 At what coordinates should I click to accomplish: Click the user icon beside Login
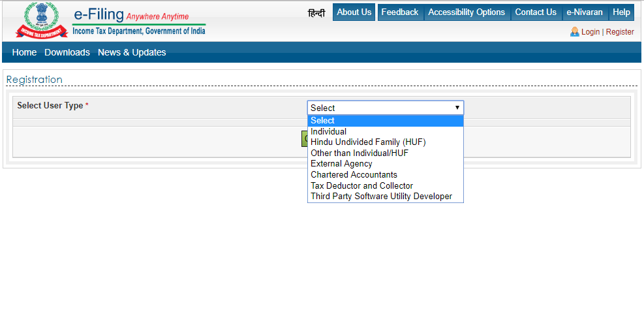[x=575, y=31]
